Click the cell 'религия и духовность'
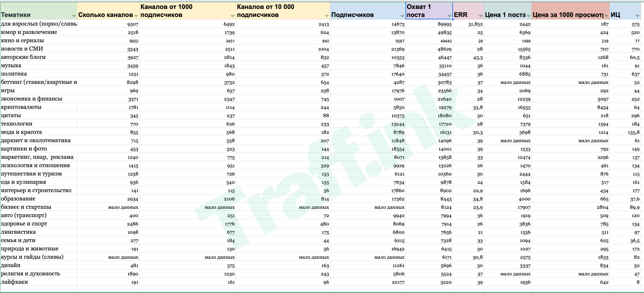Viewport: 644px width, 293px height. pyautogui.click(x=39, y=274)
